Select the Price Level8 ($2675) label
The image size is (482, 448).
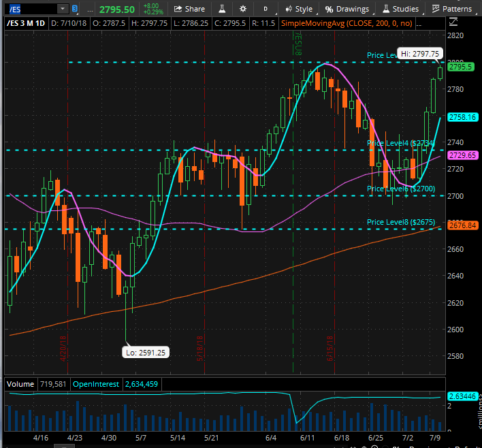point(401,222)
